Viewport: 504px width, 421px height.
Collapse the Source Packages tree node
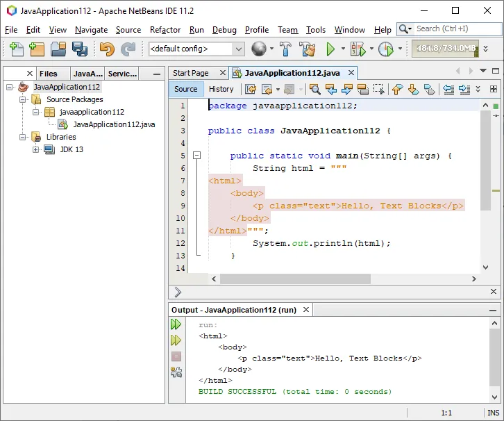click(22, 99)
